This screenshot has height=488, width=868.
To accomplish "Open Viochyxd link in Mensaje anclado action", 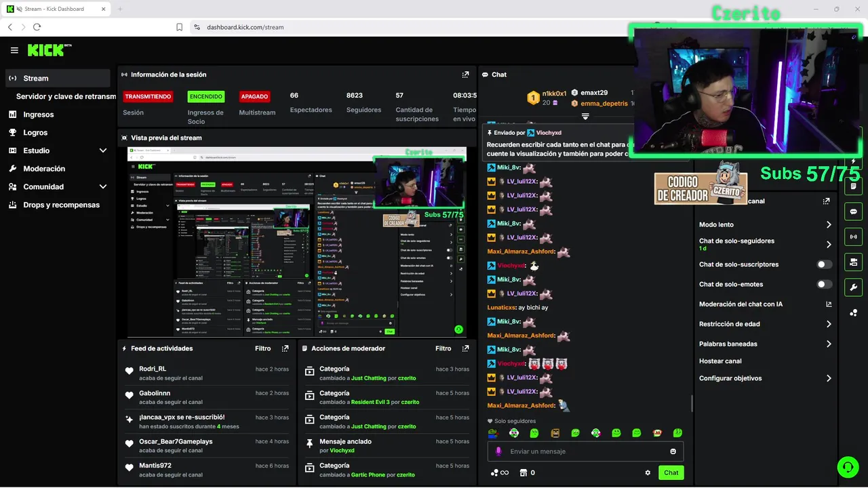I will 342,451.
